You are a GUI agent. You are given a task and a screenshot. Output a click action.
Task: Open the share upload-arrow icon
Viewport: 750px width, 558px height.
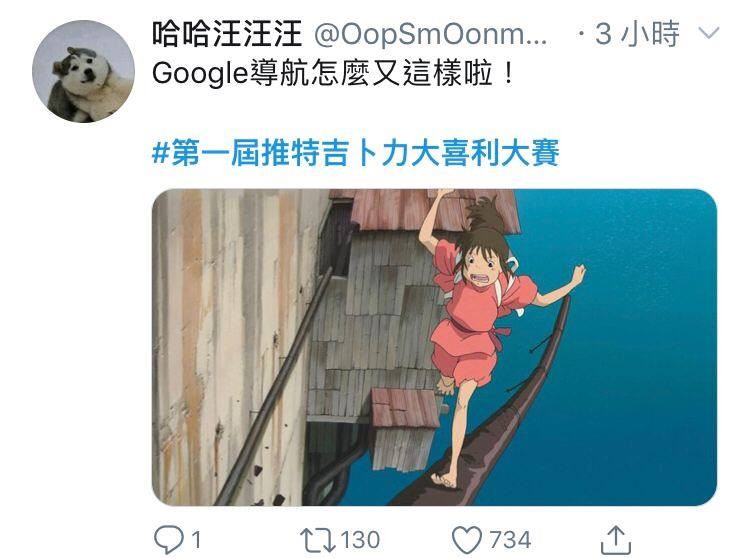tap(616, 540)
